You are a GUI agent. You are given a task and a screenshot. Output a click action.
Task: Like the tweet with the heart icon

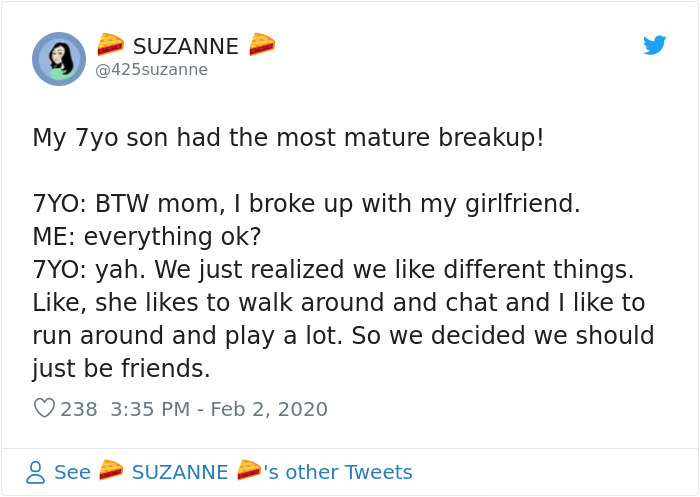coord(44,409)
